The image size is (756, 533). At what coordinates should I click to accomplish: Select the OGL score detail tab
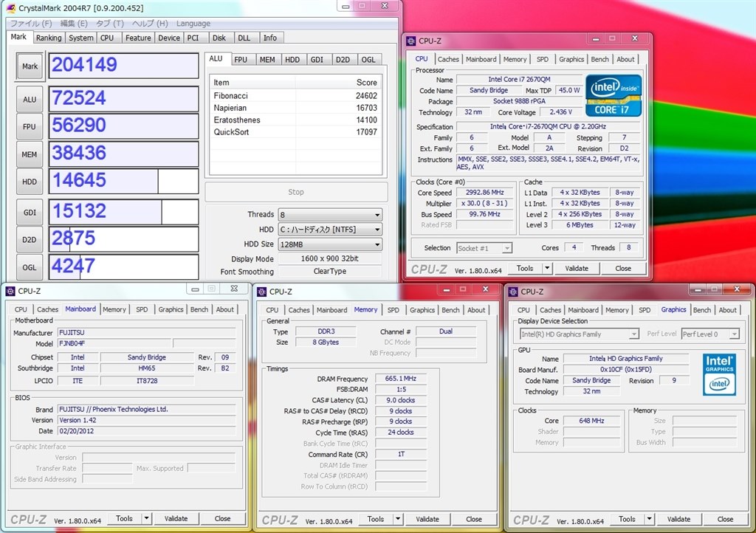(x=368, y=59)
